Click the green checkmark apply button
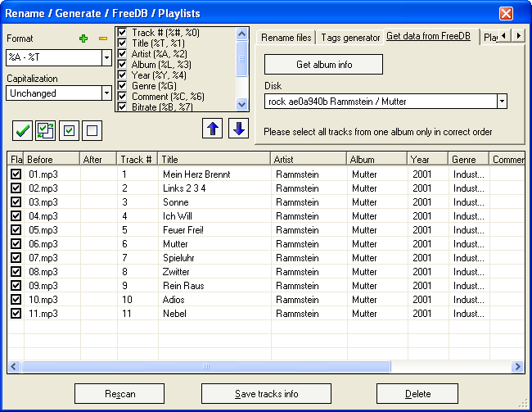This screenshot has width=532, height=412. (x=22, y=130)
